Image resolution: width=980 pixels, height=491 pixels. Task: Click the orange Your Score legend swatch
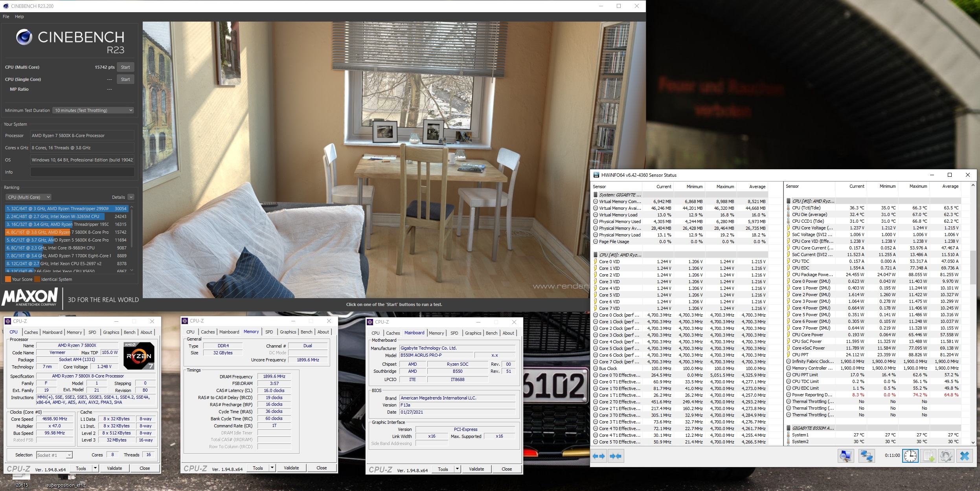click(x=8, y=279)
